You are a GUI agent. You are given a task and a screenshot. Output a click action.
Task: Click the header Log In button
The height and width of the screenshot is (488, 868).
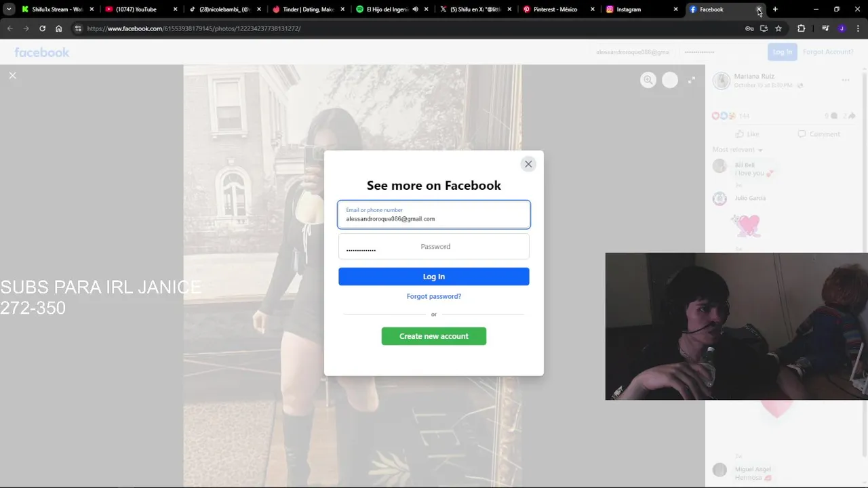click(782, 52)
